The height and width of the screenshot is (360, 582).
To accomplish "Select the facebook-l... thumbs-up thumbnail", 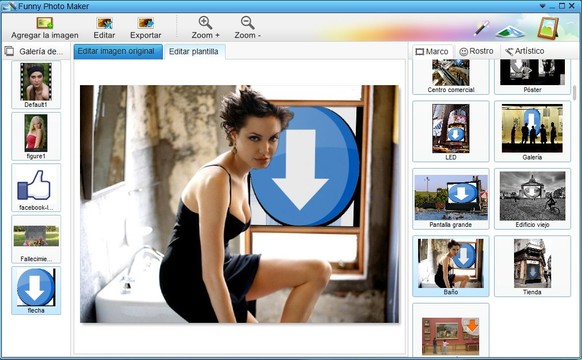I will point(36,188).
